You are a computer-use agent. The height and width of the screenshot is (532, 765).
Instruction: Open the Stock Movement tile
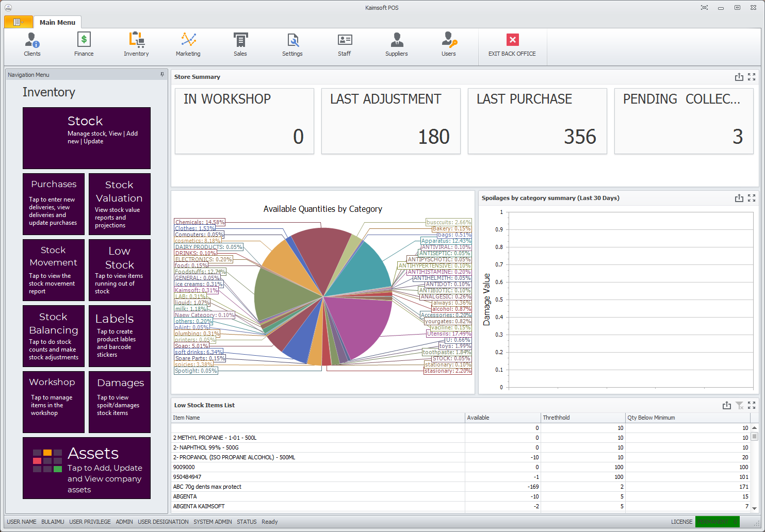tap(54, 270)
